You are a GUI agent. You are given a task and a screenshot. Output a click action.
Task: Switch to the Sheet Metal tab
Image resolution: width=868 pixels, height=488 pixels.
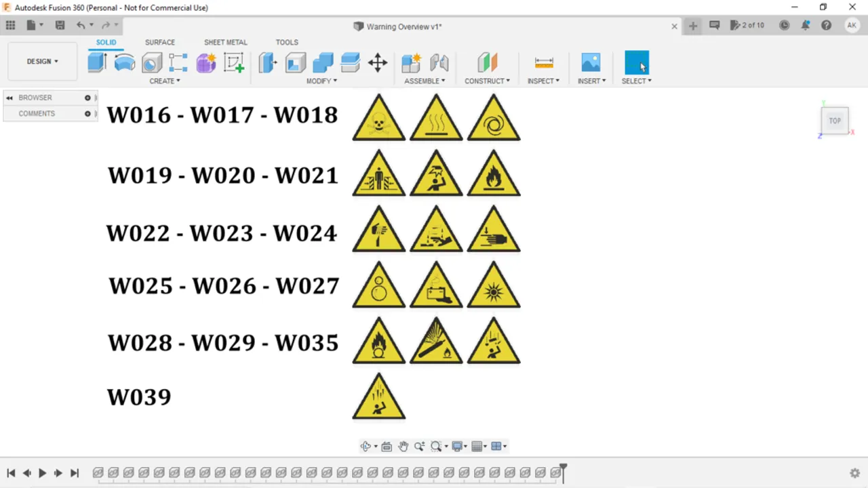click(x=225, y=42)
